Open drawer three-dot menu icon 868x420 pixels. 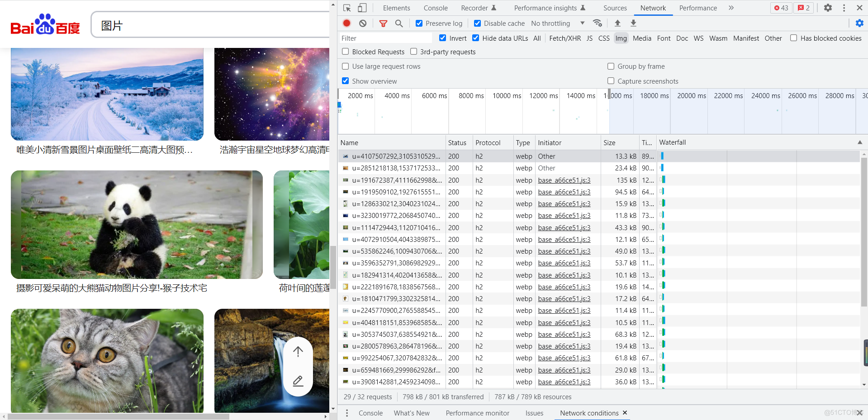(x=347, y=413)
